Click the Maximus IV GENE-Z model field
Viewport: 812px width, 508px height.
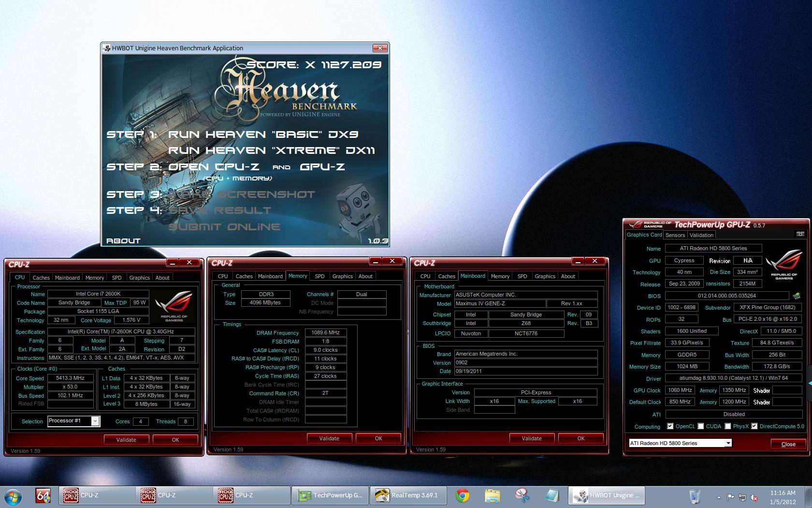500,304
